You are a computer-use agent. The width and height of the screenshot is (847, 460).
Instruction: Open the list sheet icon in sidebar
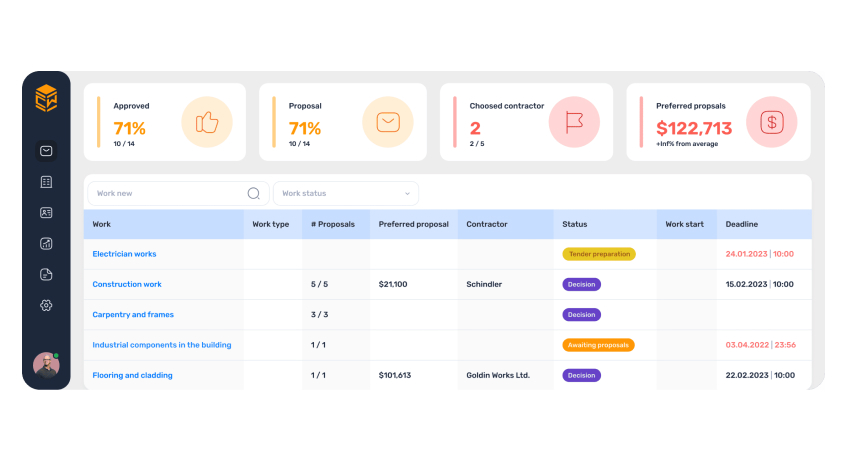[46, 182]
